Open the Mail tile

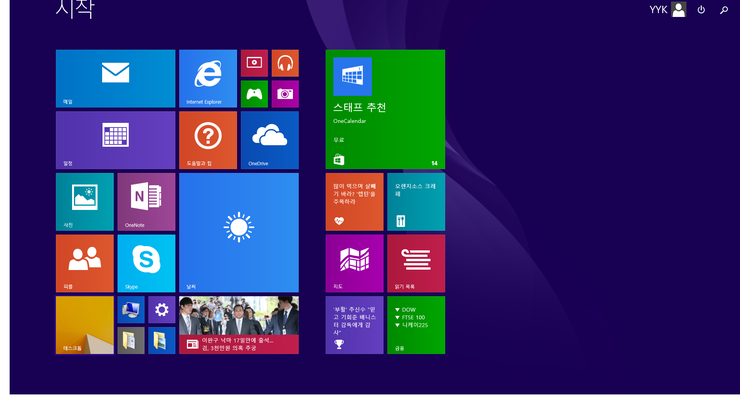point(116,79)
